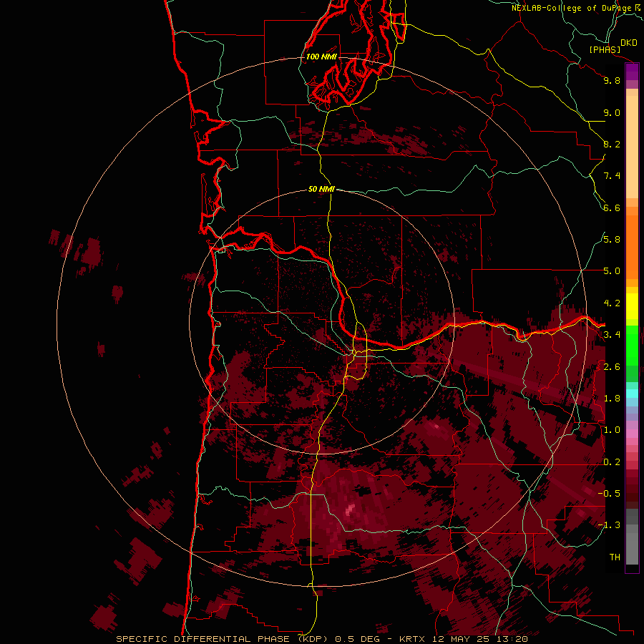Click the '2.6' legend value
Screen dimensions: 644x644
click(612, 367)
